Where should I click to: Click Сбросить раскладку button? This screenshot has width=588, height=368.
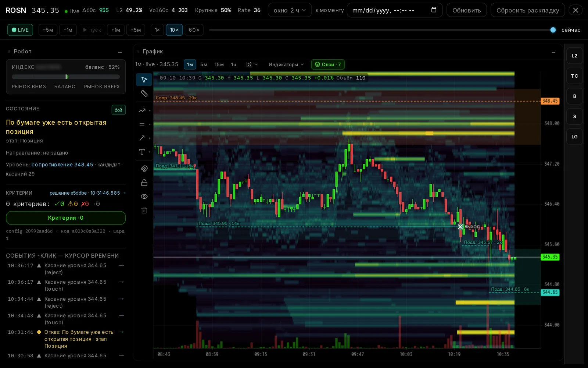528,10
